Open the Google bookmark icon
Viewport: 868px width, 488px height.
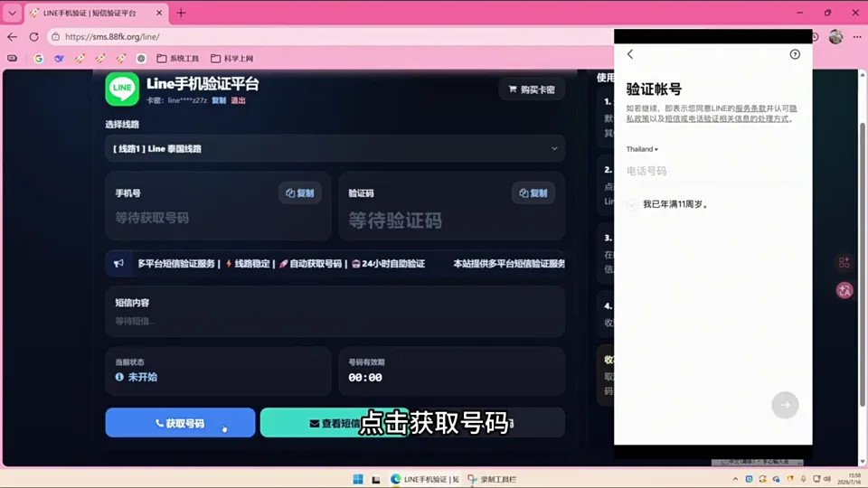[x=38, y=58]
